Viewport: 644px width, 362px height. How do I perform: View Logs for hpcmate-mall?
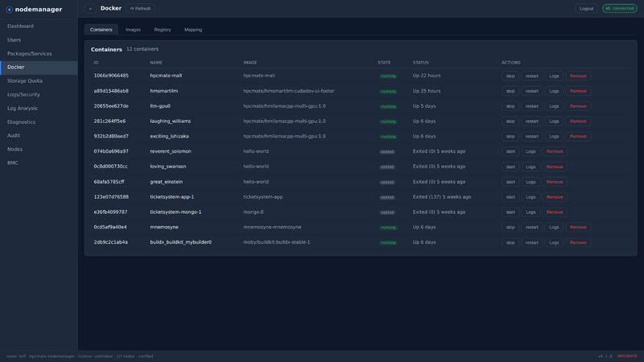pyautogui.click(x=554, y=76)
